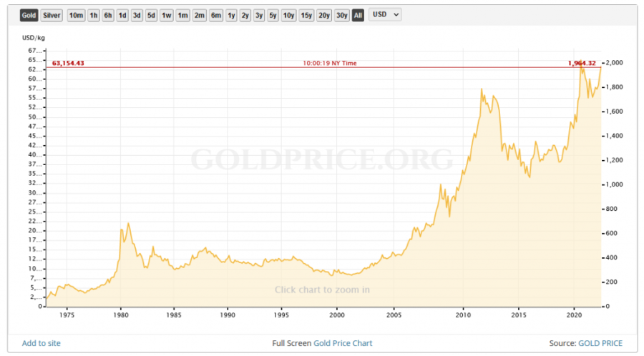Switch the chart to Silver
The width and height of the screenshot is (644, 356).
pyautogui.click(x=52, y=15)
